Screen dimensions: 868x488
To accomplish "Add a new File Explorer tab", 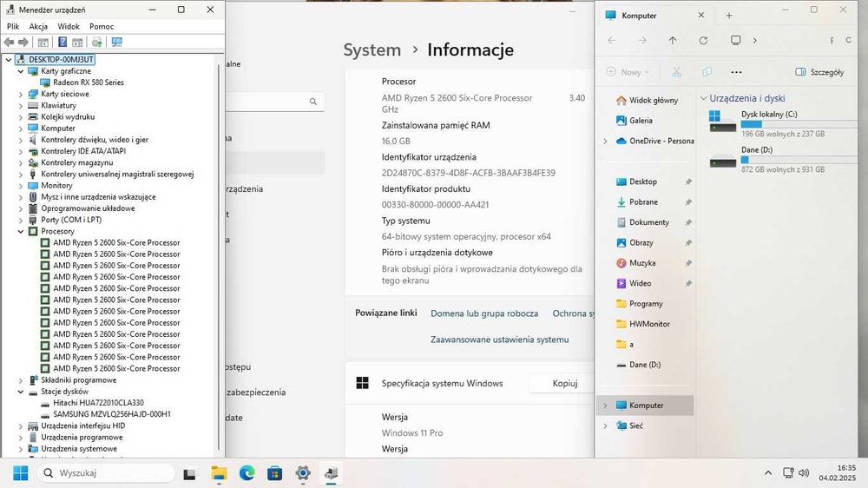I will pyautogui.click(x=729, y=16).
